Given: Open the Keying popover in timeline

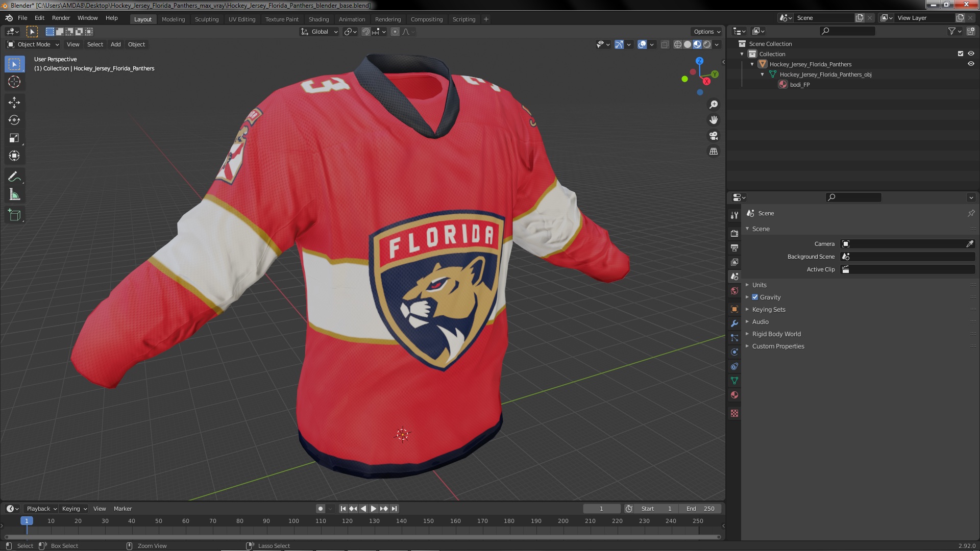Looking at the screenshot, I should click(x=74, y=509).
